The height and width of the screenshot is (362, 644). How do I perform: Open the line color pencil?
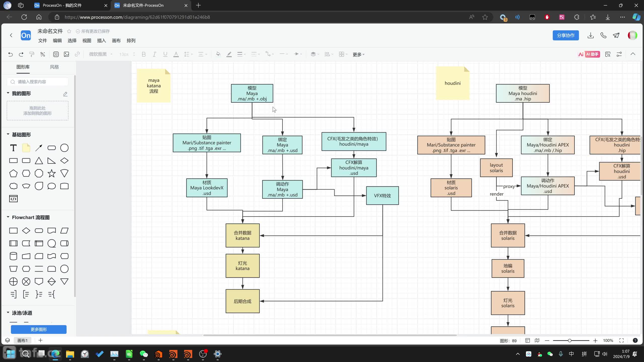[x=229, y=54]
